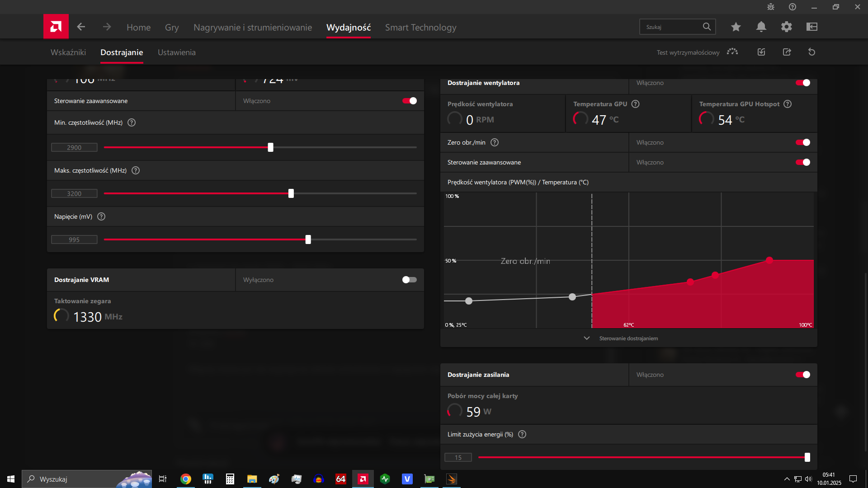Toggle the Zero obr./min switch
Viewport: 868px width, 488px height.
(802, 142)
